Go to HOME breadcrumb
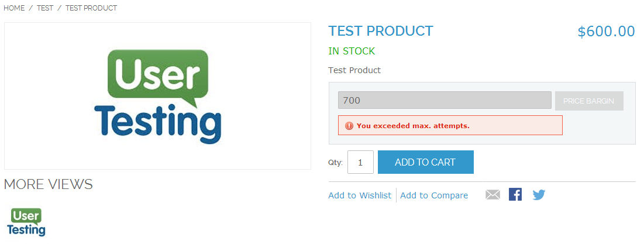This screenshot has height=244, width=644. [14, 8]
